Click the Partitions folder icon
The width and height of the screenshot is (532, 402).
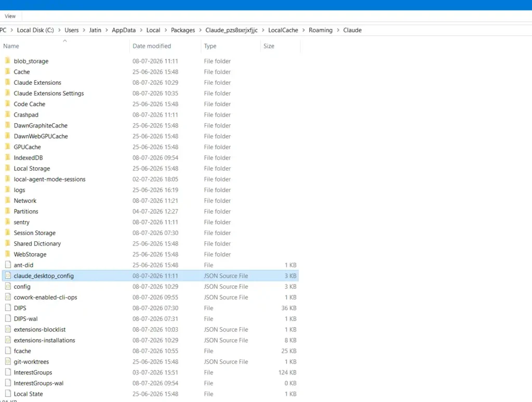(8, 211)
